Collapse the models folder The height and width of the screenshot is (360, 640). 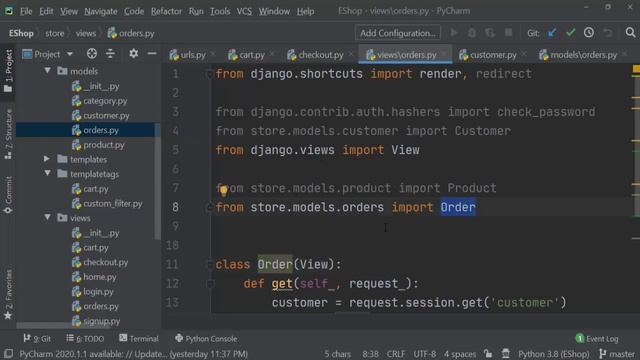[x=47, y=71]
